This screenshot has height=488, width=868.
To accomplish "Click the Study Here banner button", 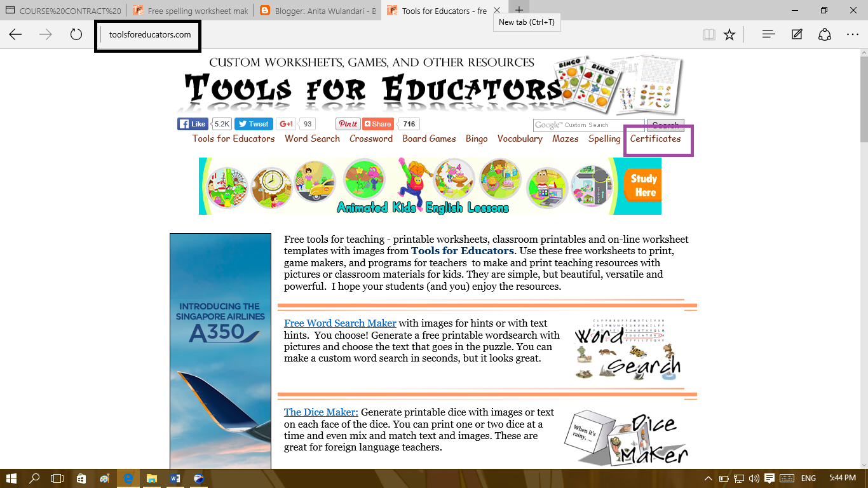I will click(643, 186).
